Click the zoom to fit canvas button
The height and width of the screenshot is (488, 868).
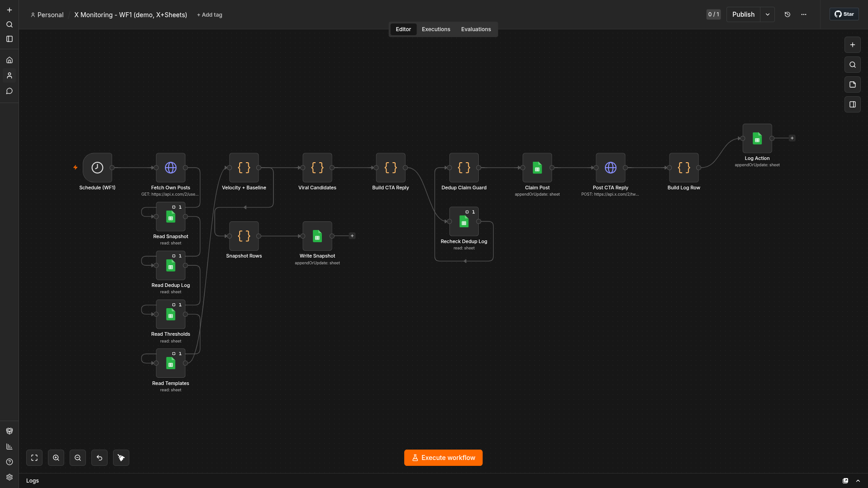tap(34, 458)
